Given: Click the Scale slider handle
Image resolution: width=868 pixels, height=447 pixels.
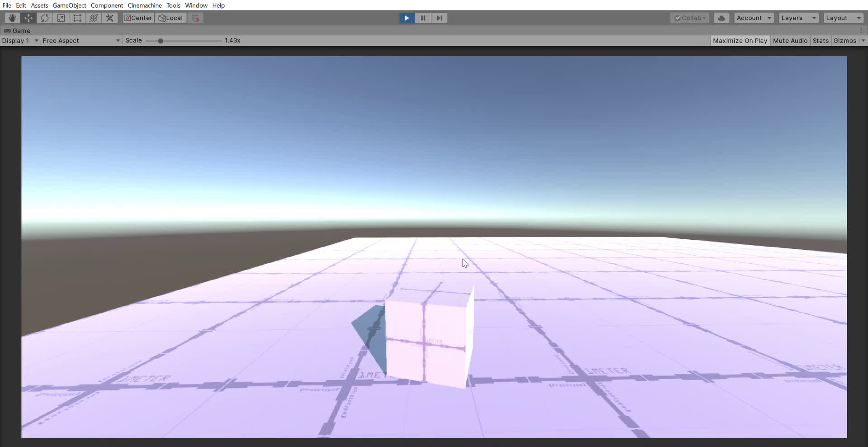Looking at the screenshot, I should (x=160, y=41).
